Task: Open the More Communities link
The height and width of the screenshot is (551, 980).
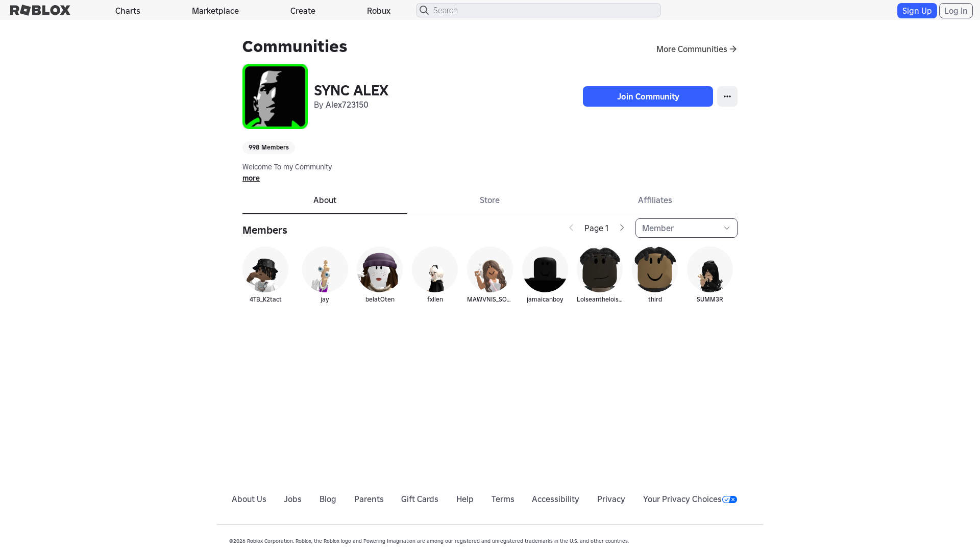Action: (696, 49)
